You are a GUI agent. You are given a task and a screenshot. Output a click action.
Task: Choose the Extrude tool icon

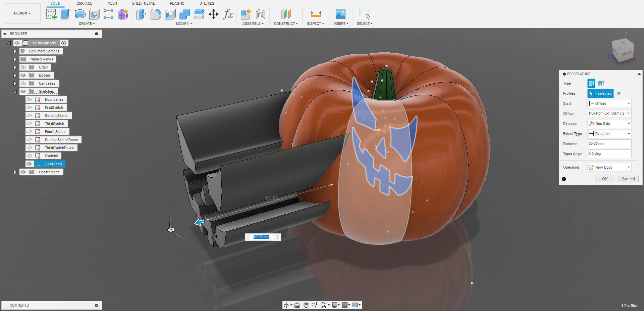click(65, 14)
